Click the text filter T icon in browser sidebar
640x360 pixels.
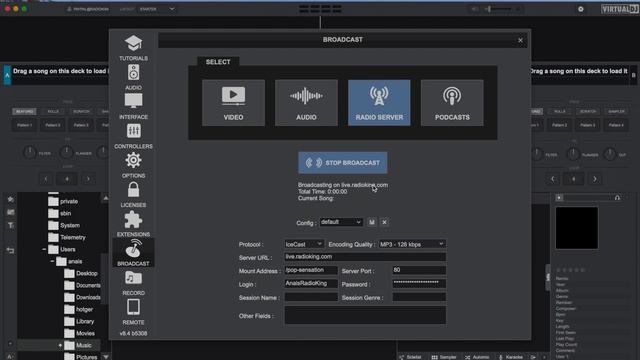tap(11, 225)
